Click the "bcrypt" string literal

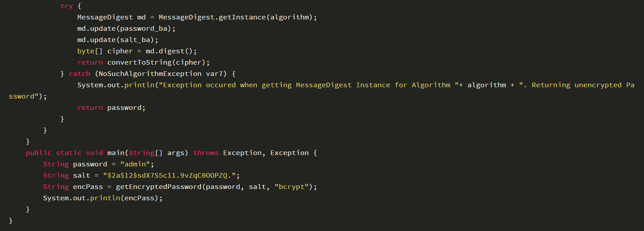[x=291, y=187]
